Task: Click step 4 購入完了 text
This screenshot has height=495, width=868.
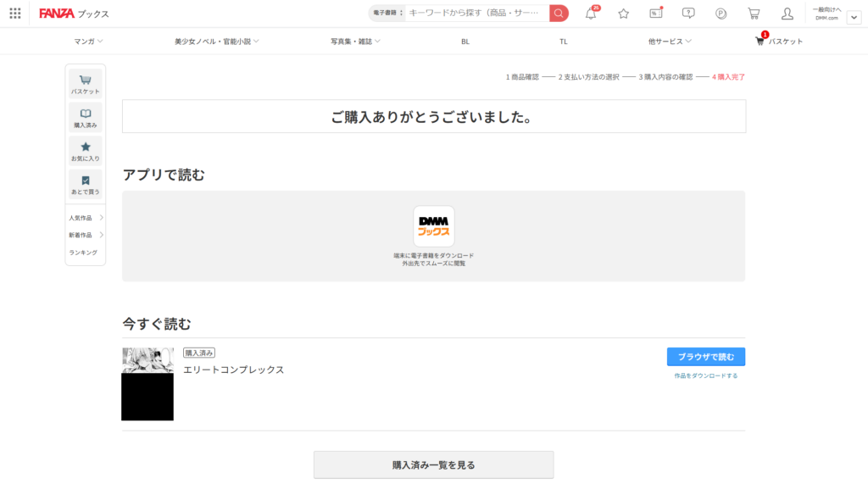Action: coord(728,77)
